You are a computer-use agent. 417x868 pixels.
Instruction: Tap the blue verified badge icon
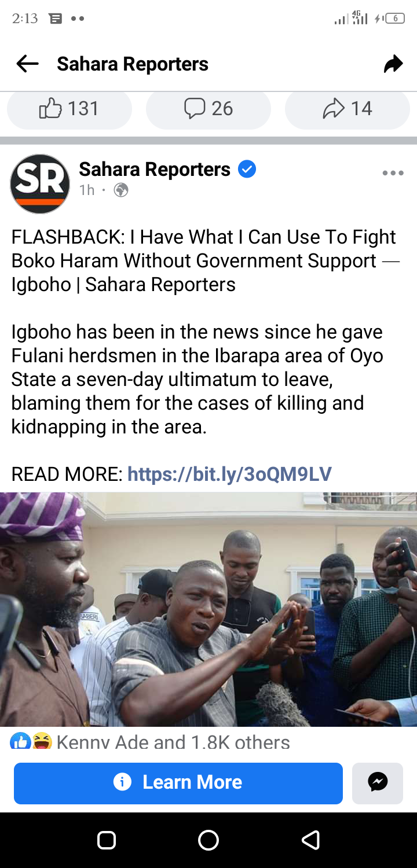point(247,170)
